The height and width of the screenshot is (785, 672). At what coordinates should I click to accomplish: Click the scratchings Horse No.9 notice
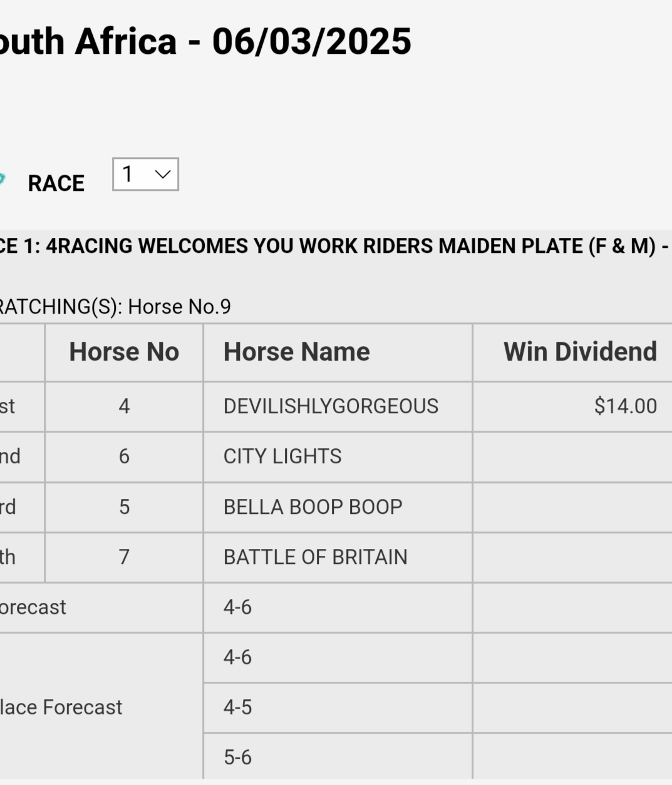click(116, 307)
